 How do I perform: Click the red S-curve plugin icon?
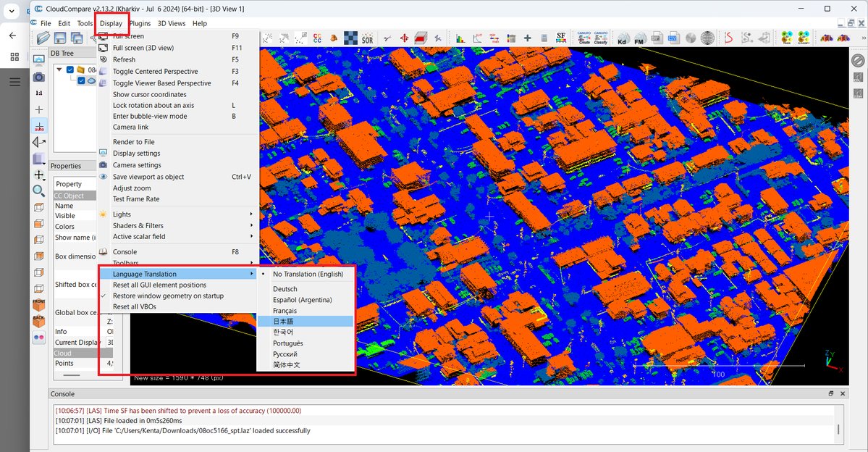(x=728, y=38)
